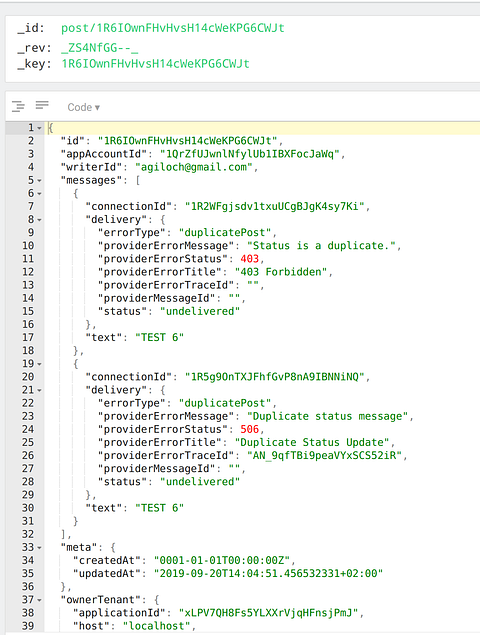Click the compact JSON icon
The height and width of the screenshot is (635, 480).
pos(42,105)
